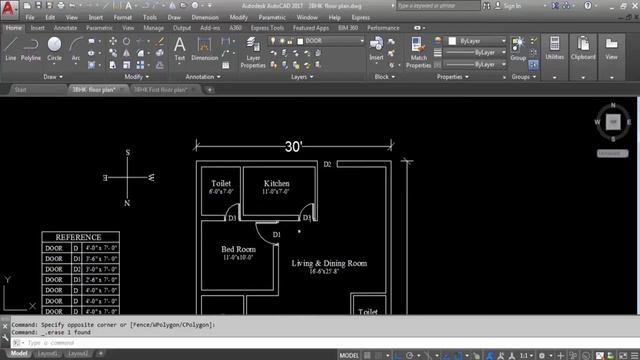This screenshot has width=640, height=360.
Task: Click the AutoCAD application menu logo
Action: [9, 10]
